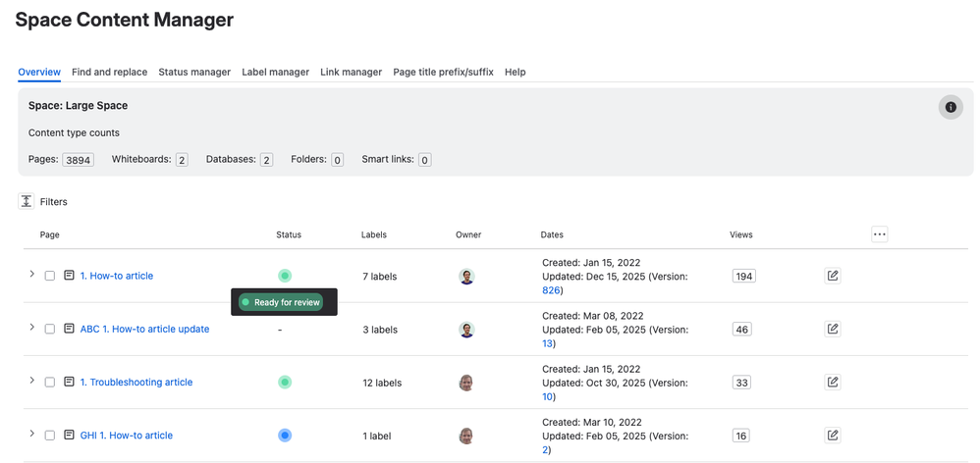Open the space info icon
Image resolution: width=980 pixels, height=463 pixels.
(950, 107)
